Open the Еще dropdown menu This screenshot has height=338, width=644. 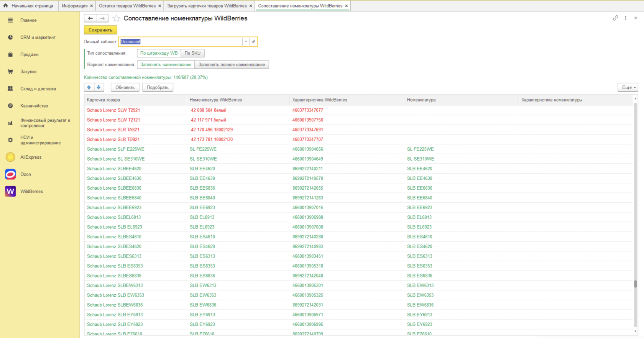coord(628,87)
